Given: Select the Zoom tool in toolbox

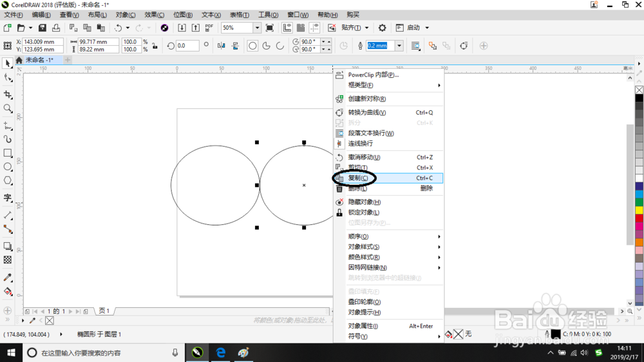Looking at the screenshot, I should [7, 108].
